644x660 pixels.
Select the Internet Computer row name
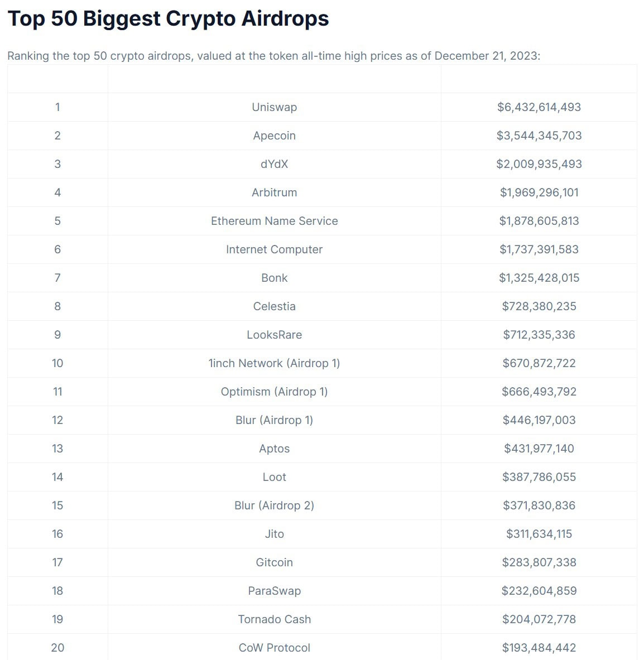click(x=274, y=249)
